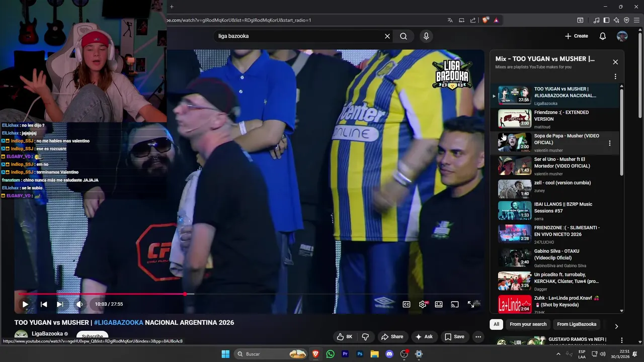Viewport: 644px width, 362px height.
Task: Play Sopa de Papa - Musher video
Action: click(x=553, y=143)
